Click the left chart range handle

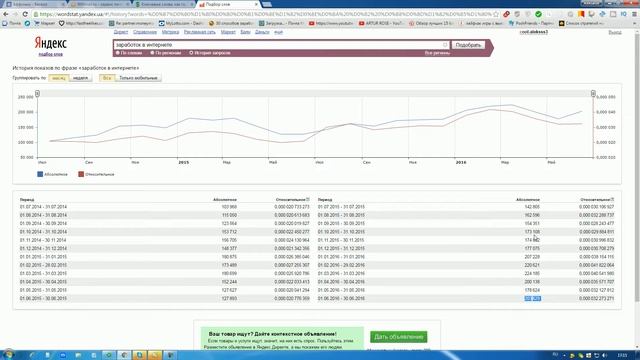point(37,93)
